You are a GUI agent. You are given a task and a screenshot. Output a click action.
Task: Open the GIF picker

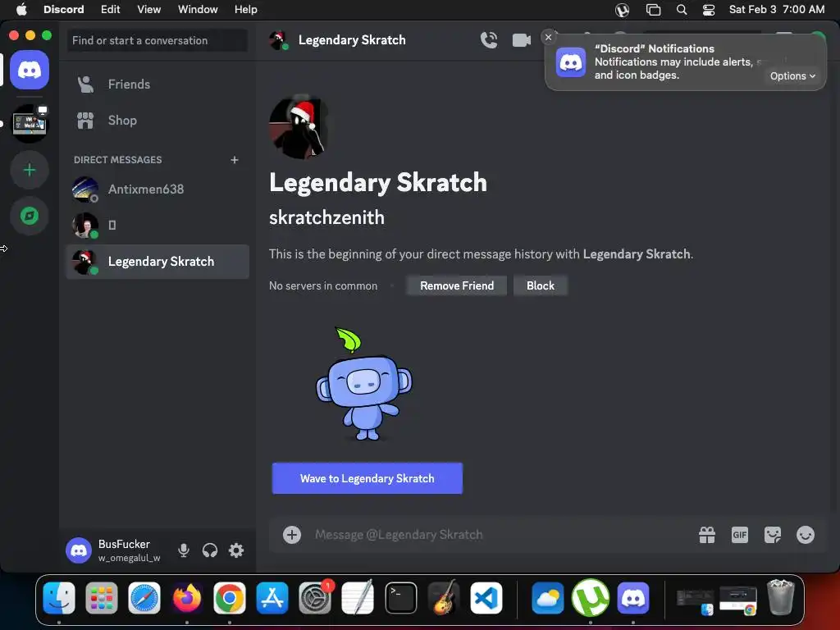coord(739,535)
